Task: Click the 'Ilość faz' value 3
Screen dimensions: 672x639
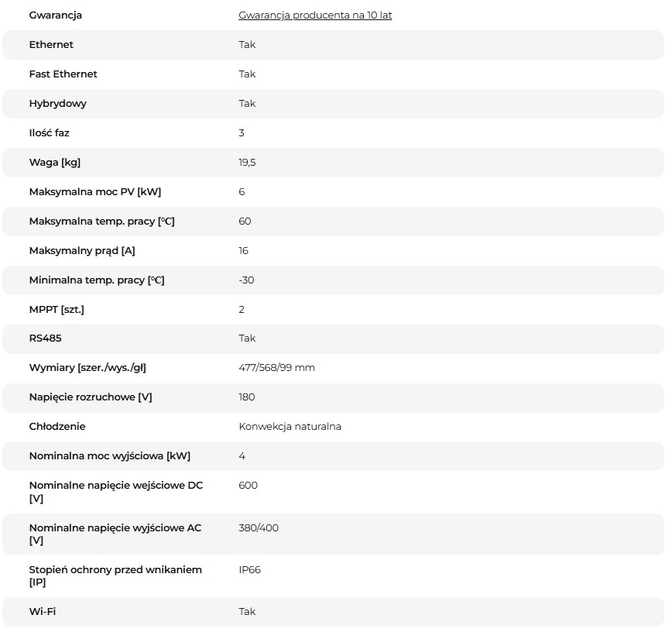Action: tap(242, 133)
